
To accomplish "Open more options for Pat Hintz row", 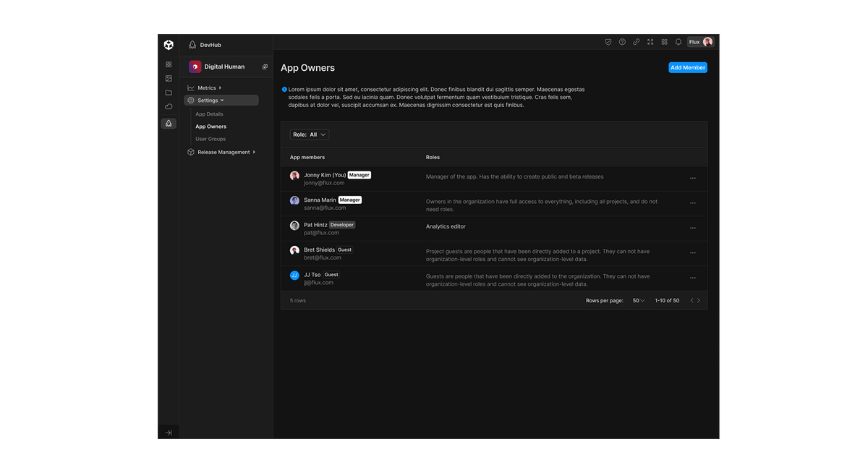I will [x=692, y=228].
